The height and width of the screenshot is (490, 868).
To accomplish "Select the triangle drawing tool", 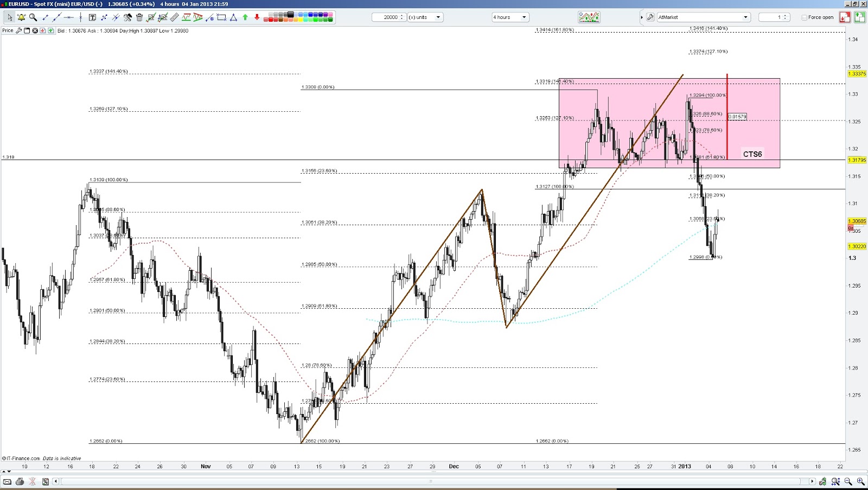I will [x=233, y=17].
